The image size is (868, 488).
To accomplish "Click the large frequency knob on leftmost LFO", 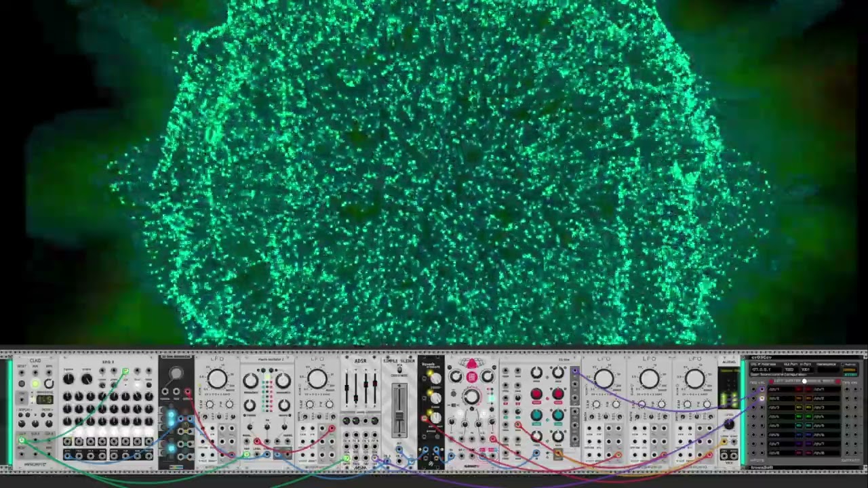I will coord(218,379).
